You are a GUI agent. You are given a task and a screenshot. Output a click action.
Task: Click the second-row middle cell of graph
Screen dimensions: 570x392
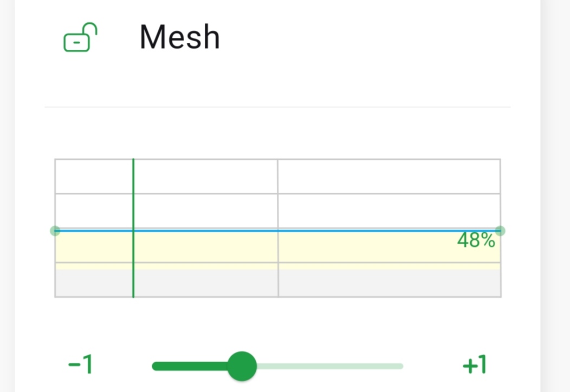(x=205, y=211)
